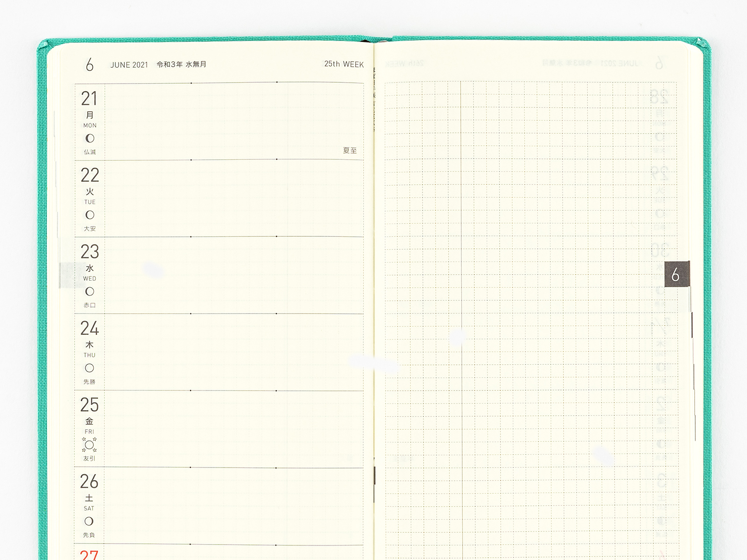Select the starred full moon icon on Friday 25
This screenshot has width=747, height=560.
pos(89,445)
